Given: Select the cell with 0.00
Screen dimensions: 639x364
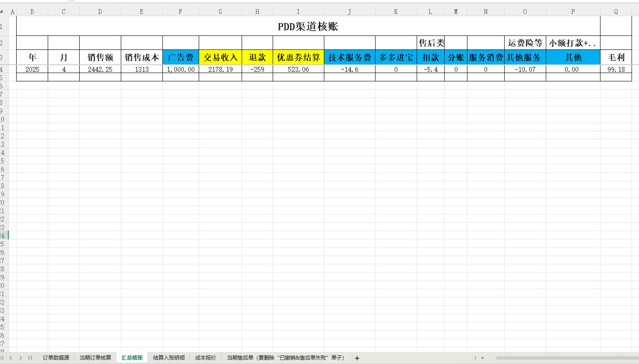Looking at the screenshot, I should [573, 69].
